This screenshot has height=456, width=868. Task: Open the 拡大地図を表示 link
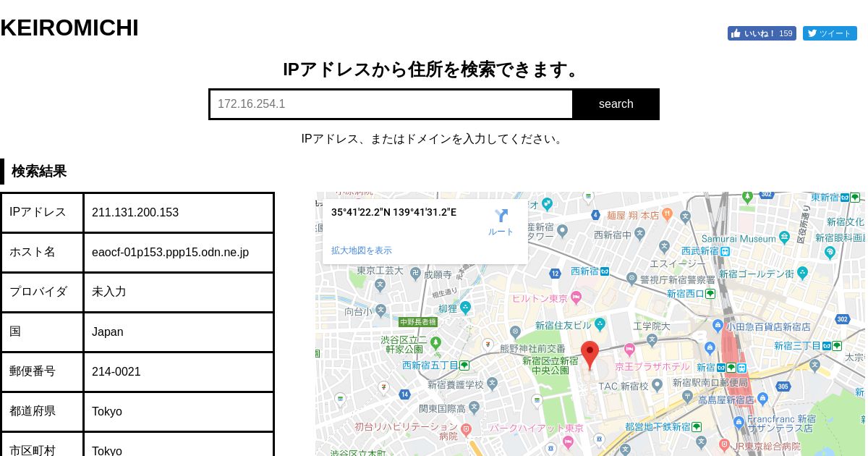[362, 250]
